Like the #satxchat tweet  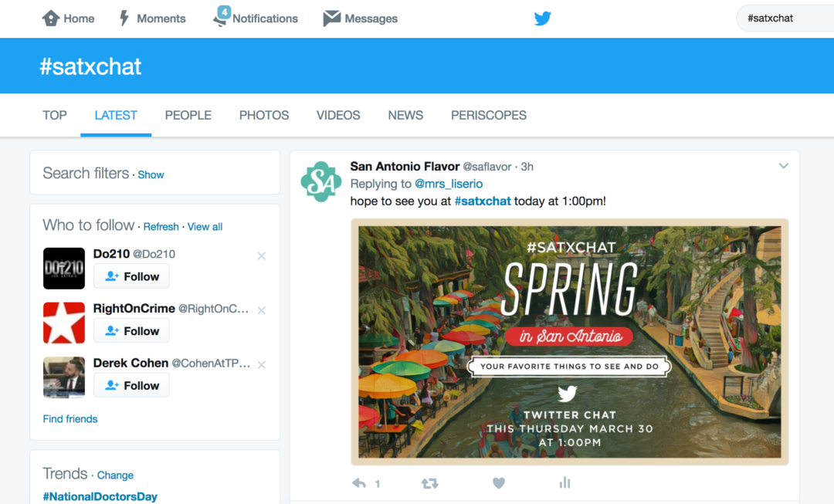pos(498,482)
